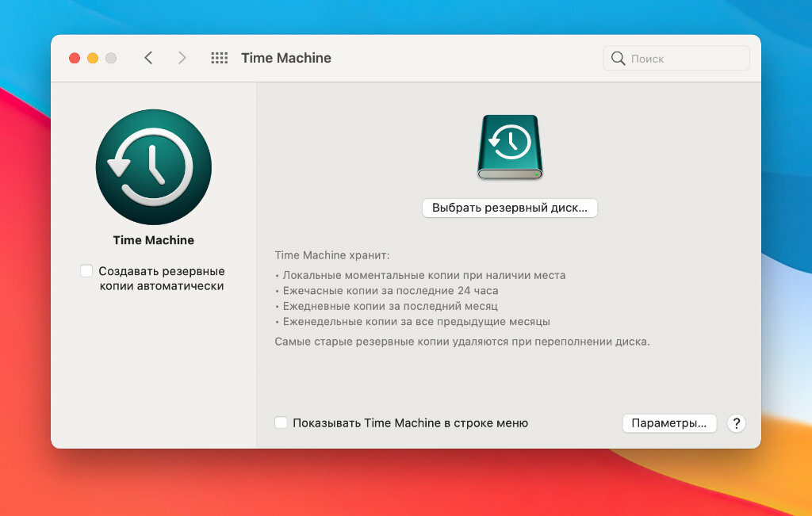
Task: Click into the Поиск search field
Action: click(676, 59)
